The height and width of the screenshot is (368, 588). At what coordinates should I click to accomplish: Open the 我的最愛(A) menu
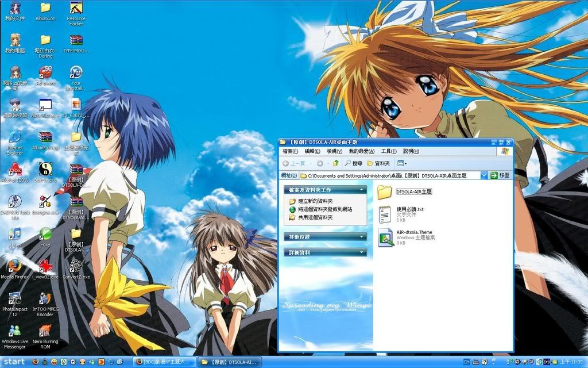[362, 151]
